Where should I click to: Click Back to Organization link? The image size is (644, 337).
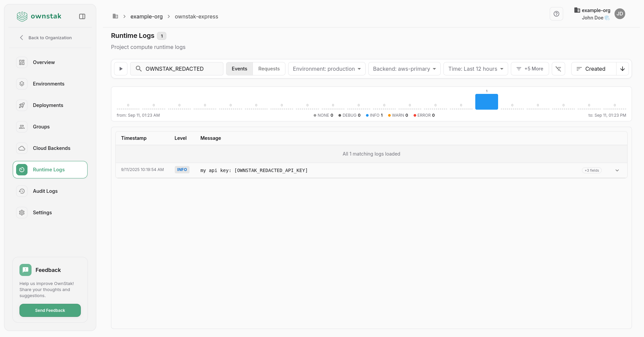point(50,38)
